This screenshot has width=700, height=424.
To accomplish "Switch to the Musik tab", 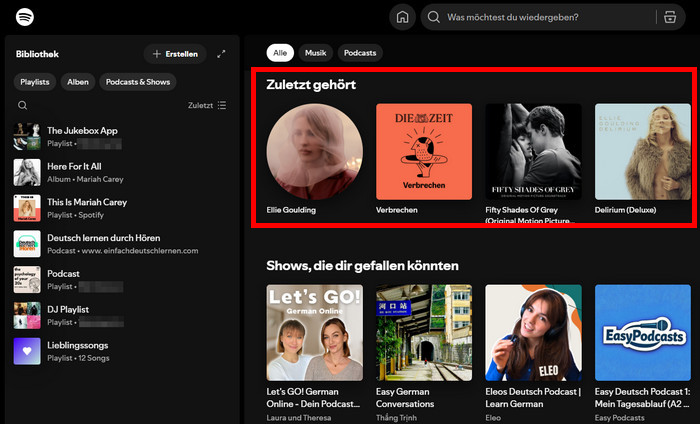I will pos(316,53).
